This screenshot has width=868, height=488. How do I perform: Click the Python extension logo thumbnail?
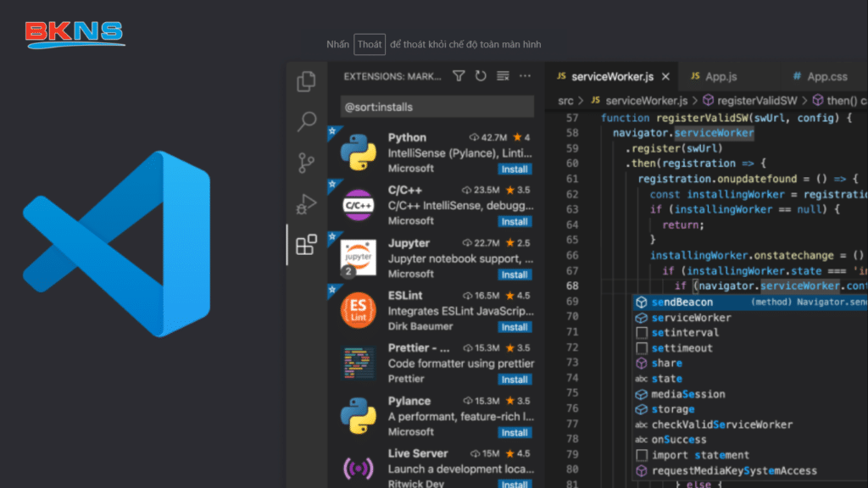(359, 152)
